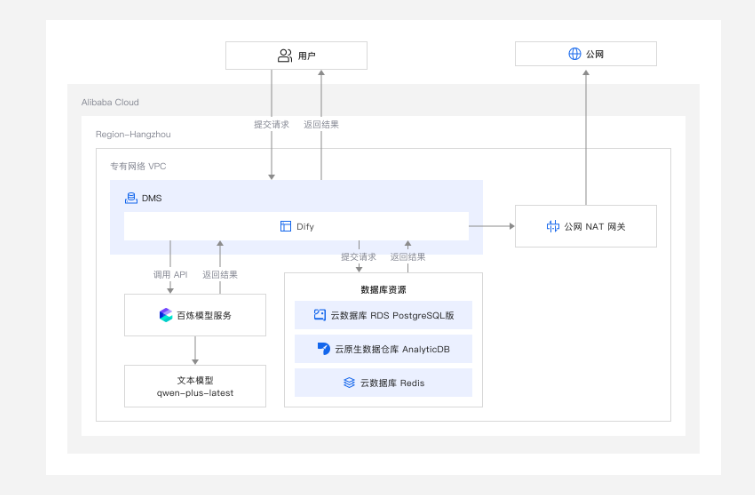
Task: Click the user icon beside 用户
Action: pos(285,56)
